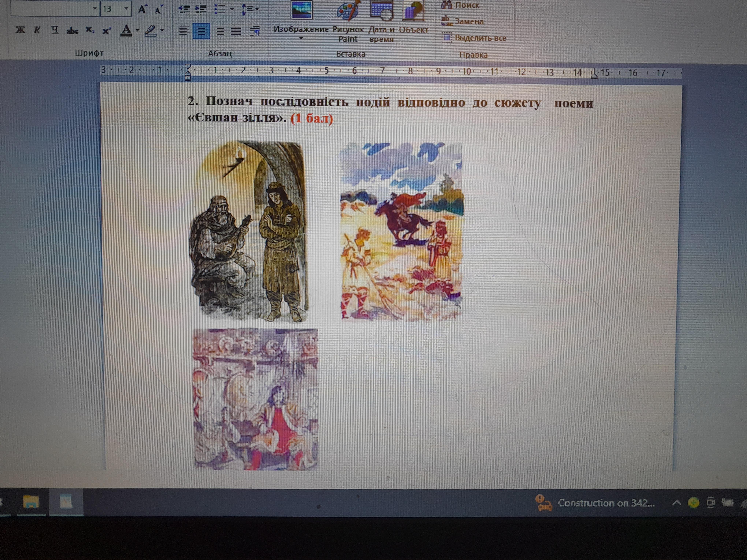Expand the font size dropdown arrow
Image resolution: width=747 pixels, height=560 pixels.
click(126, 8)
